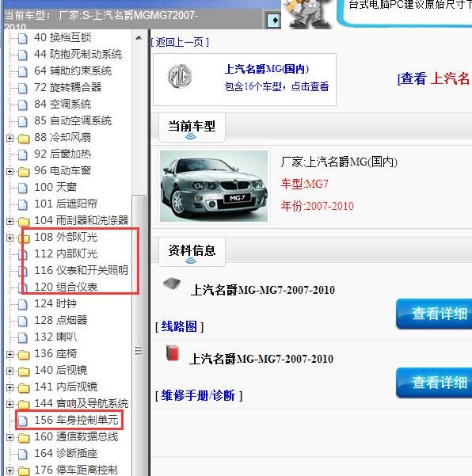
Task: Open the 查看 上汽名 link at right
Action: tap(435, 79)
